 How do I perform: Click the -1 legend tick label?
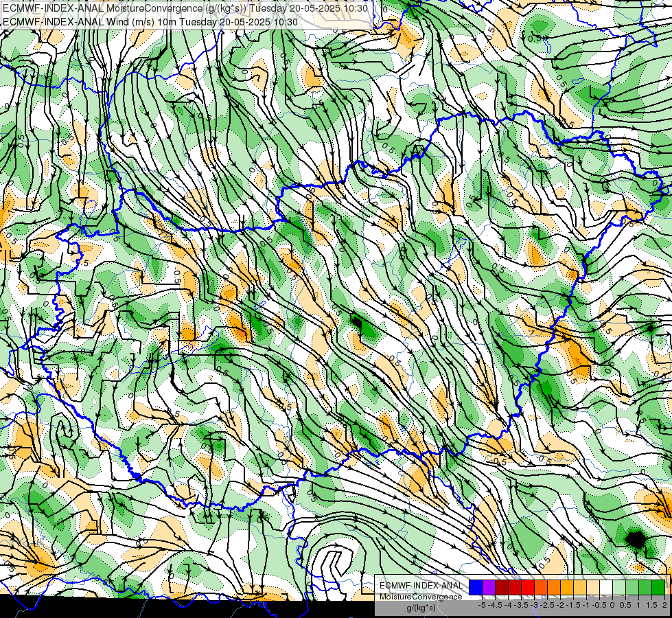click(586, 605)
